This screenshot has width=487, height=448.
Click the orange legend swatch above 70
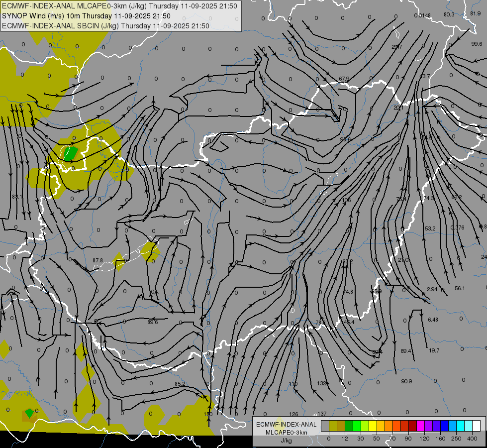[389, 426]
